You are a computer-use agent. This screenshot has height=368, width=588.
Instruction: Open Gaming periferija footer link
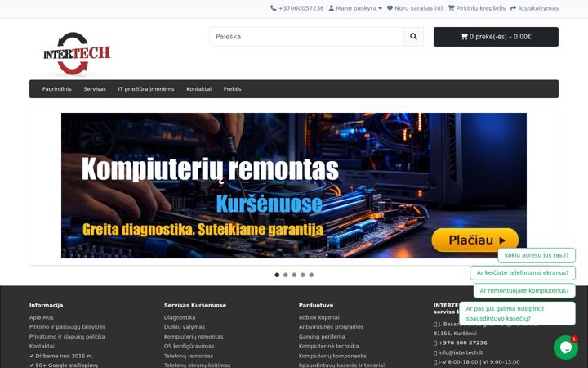pos(322,336)
